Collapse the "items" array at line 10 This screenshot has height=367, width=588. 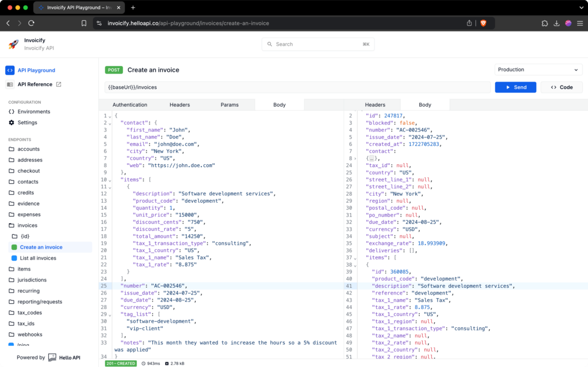[x=110, y=180]
